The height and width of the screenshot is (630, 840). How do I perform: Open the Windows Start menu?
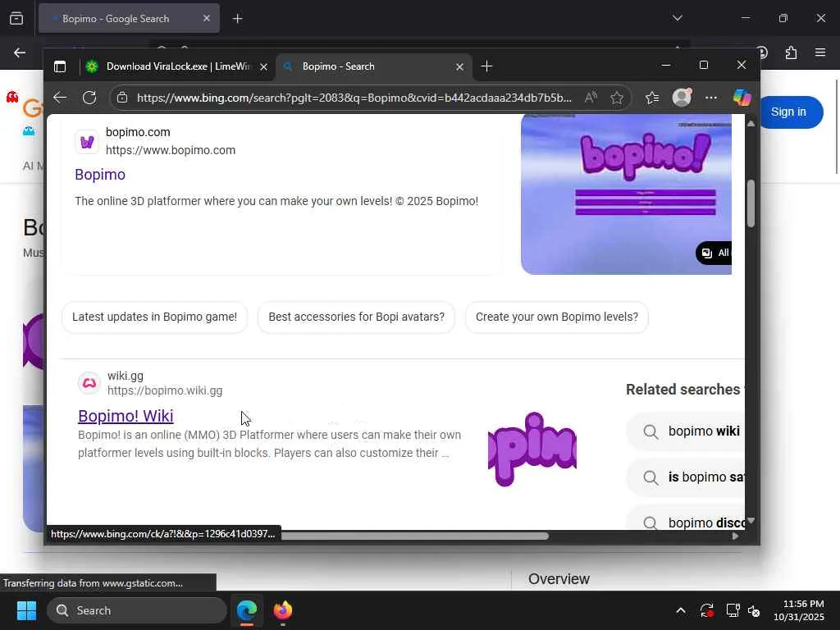(26, 610)
